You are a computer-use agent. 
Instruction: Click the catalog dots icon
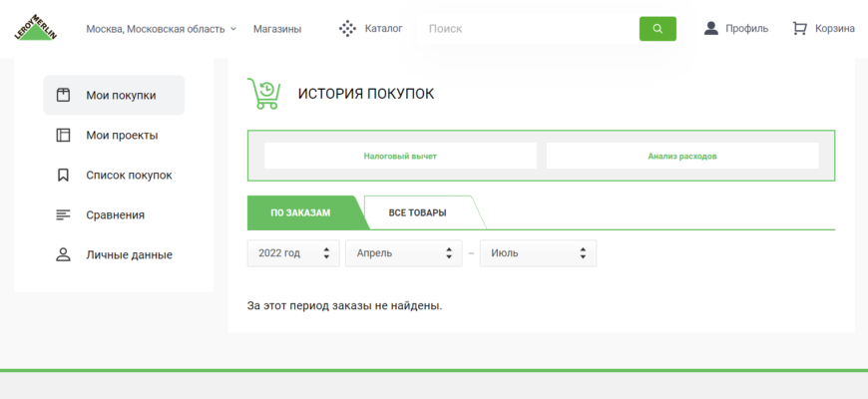[347, 29]
